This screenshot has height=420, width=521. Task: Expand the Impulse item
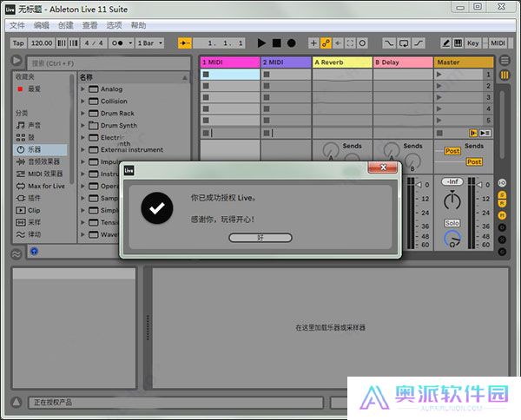coord(82,161)
